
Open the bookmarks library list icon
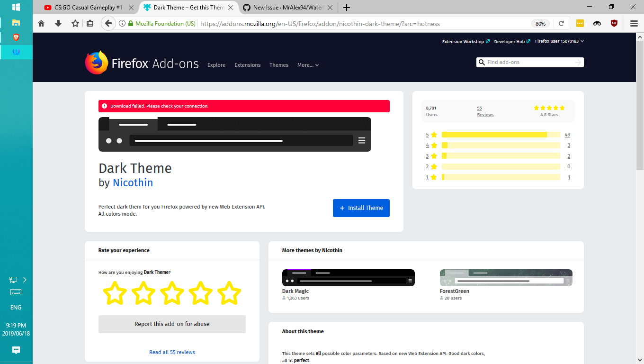pos(90,23)
